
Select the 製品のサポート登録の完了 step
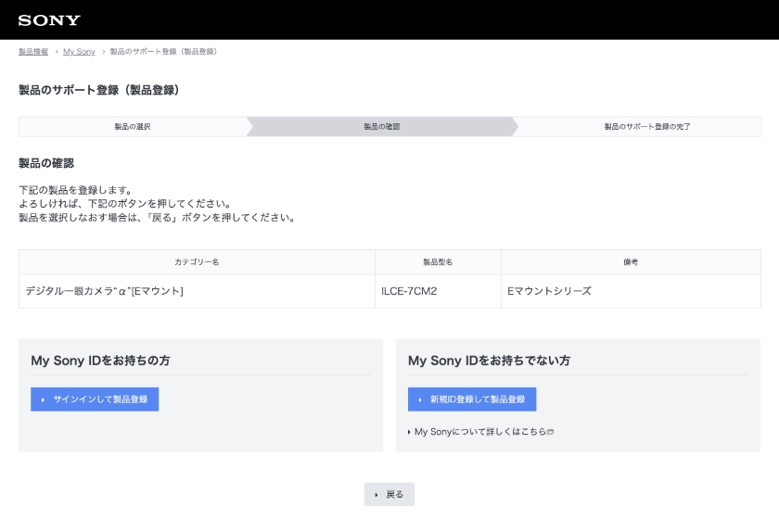click(x=646, y=127)
